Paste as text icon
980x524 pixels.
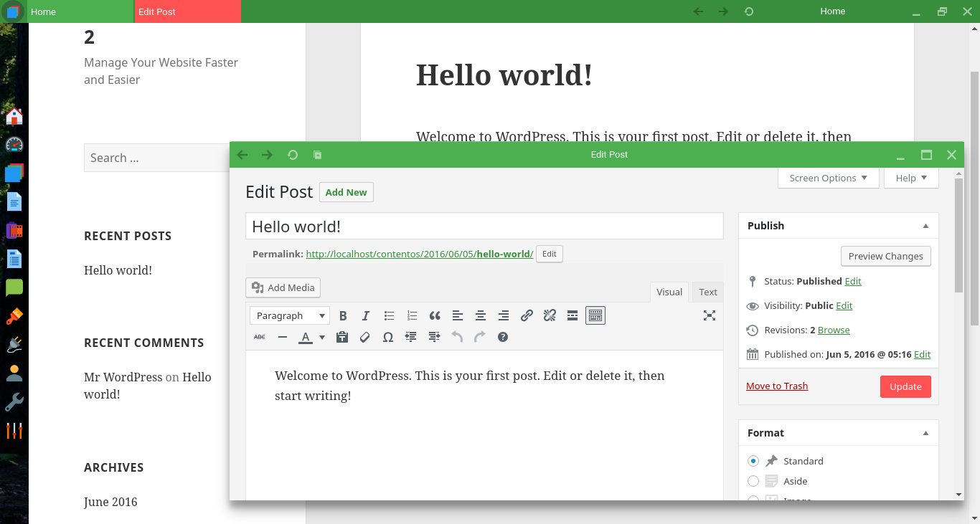[342, 337]
